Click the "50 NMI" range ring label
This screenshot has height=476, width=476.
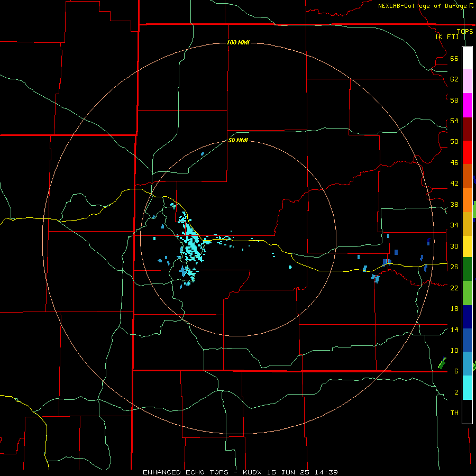click(x=238, y=140)
